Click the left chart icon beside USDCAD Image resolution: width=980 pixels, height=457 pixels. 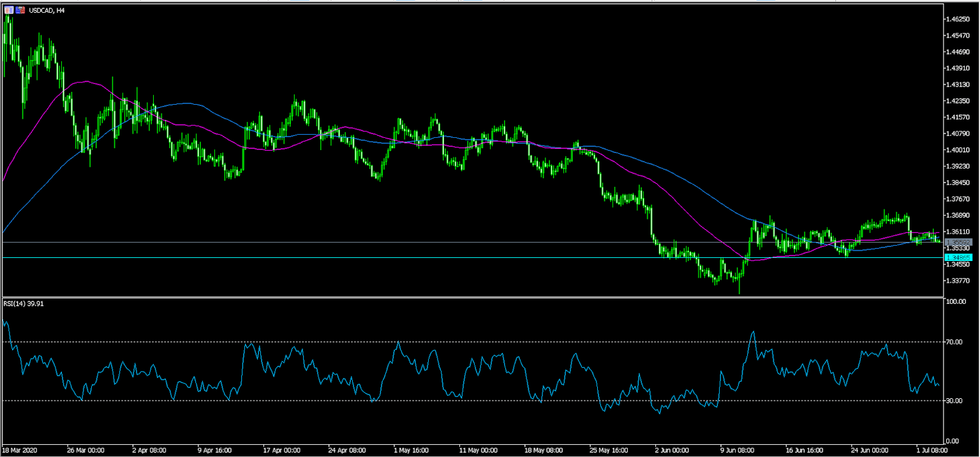[8, 10]
